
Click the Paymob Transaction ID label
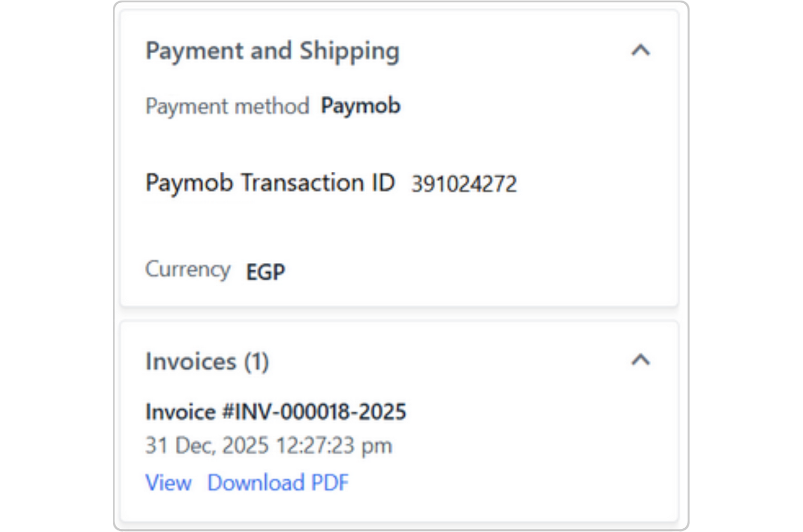(x=271, y=183)
